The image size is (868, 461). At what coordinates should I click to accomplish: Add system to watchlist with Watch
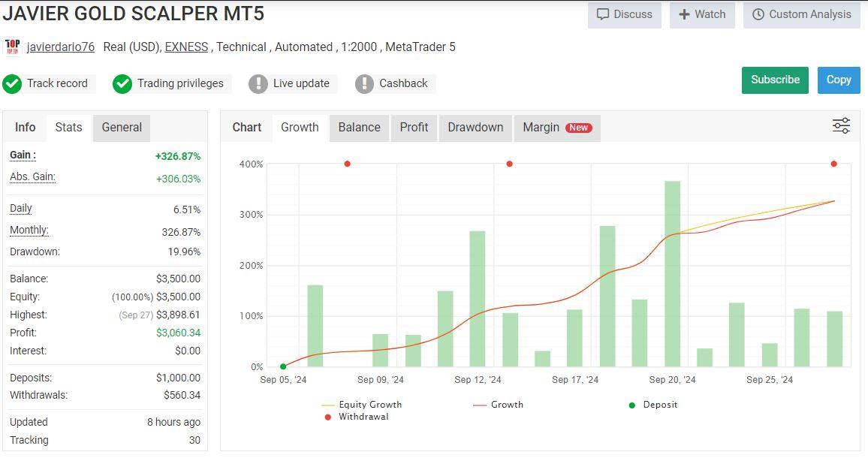point(702,14)
